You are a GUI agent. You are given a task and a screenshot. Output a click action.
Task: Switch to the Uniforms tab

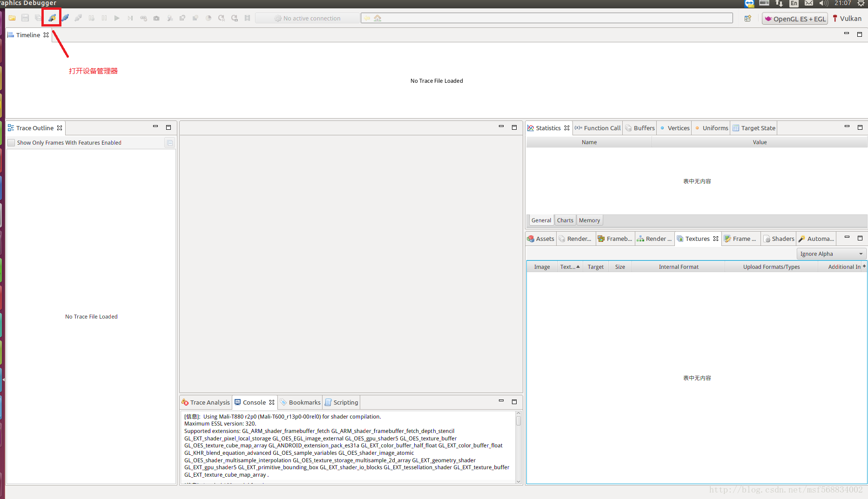click(711, 128)
